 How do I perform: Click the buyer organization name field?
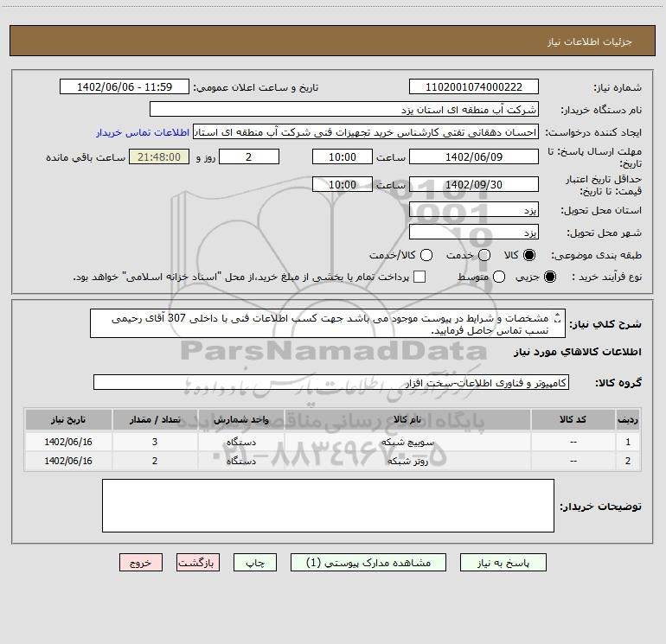[344, 109]
